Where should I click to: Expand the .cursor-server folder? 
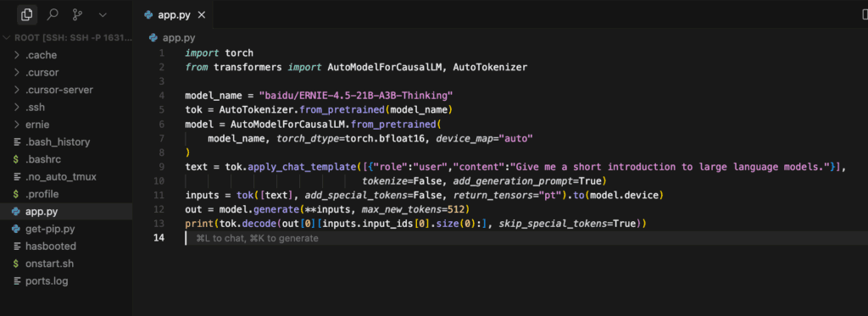tap(66, 90)
